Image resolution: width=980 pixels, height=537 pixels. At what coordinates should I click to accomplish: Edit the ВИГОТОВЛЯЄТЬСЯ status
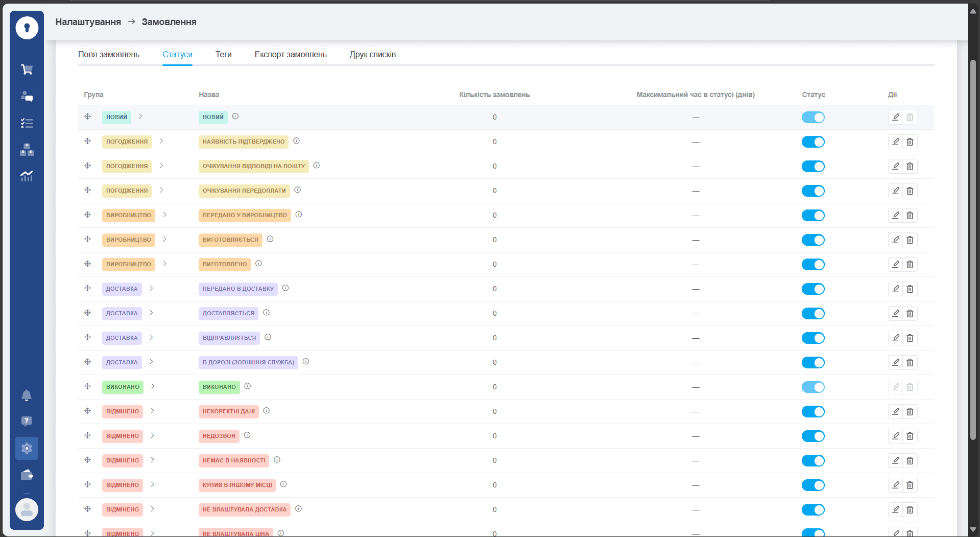point(895,240)
